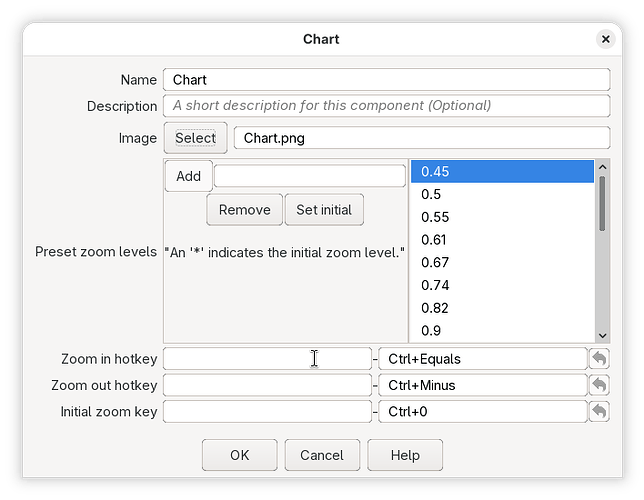Focus the Name field containing Chart
This screenshot has height=500, width=644.
coord(386,80)
